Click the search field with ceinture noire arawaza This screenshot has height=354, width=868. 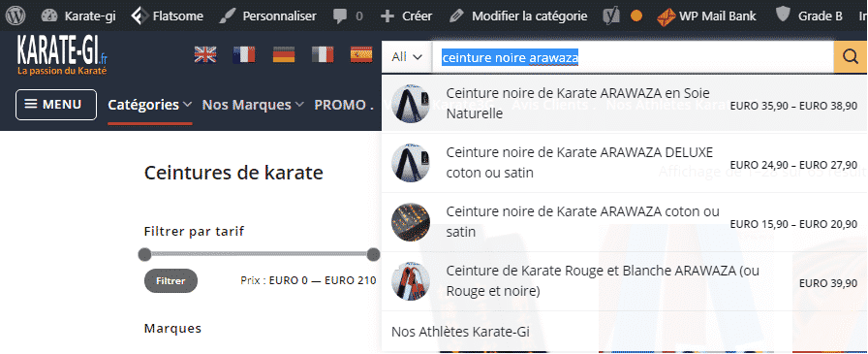[x=633, y=57]
